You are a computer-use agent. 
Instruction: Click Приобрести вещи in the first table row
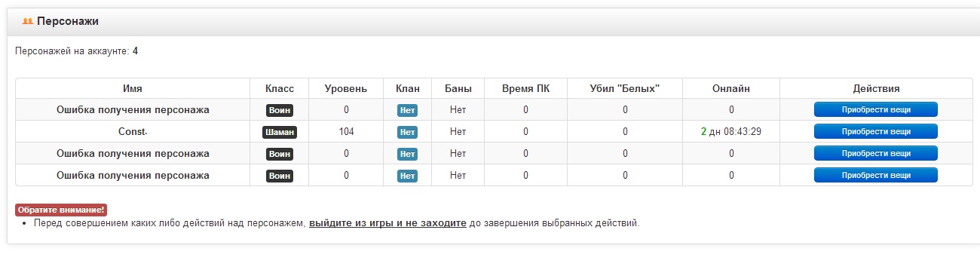click(875, 109)
